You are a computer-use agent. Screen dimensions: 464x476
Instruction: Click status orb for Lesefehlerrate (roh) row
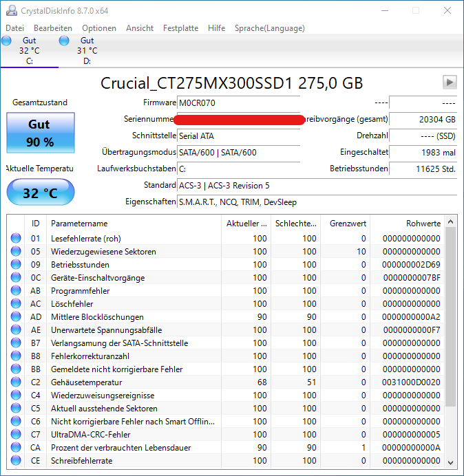tap(16, 238)
